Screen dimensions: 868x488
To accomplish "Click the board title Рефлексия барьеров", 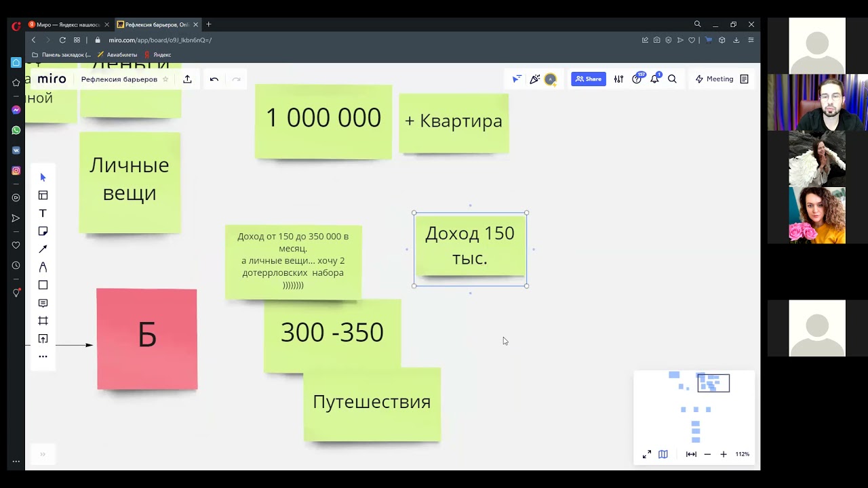I will pos(119,79).
